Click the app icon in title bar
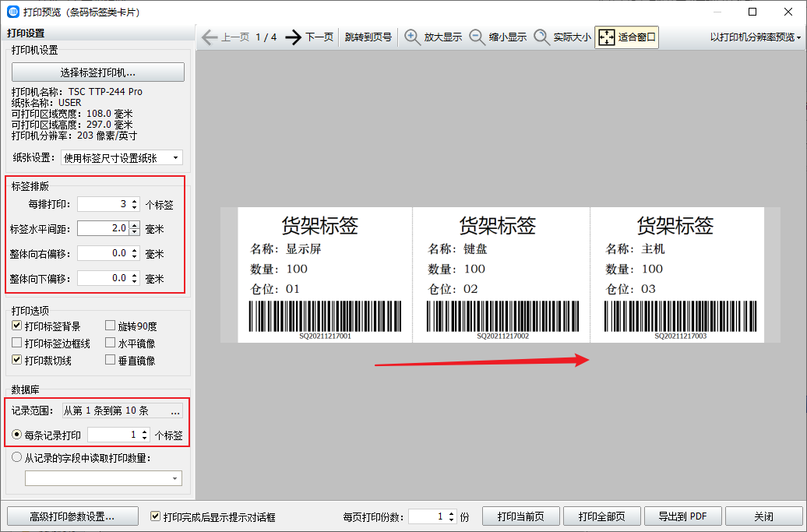This screenshot has width=807, height=532. [x=12, y=12]
